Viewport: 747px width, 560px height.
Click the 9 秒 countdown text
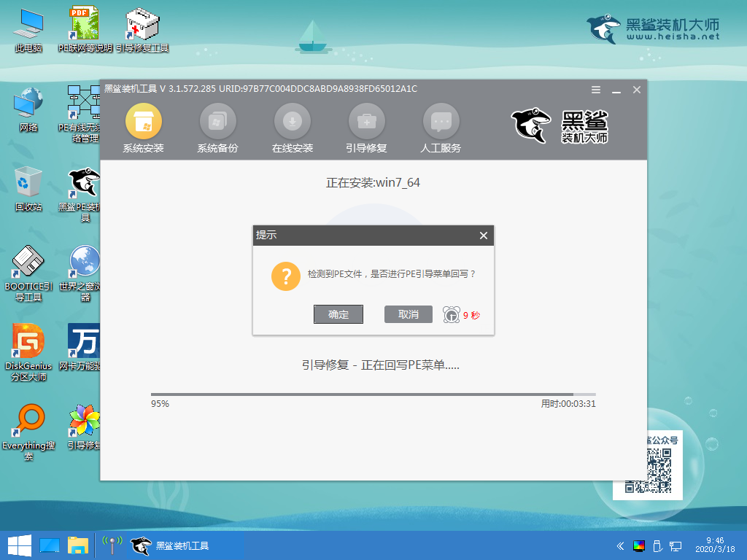click(x=472, y=315)
